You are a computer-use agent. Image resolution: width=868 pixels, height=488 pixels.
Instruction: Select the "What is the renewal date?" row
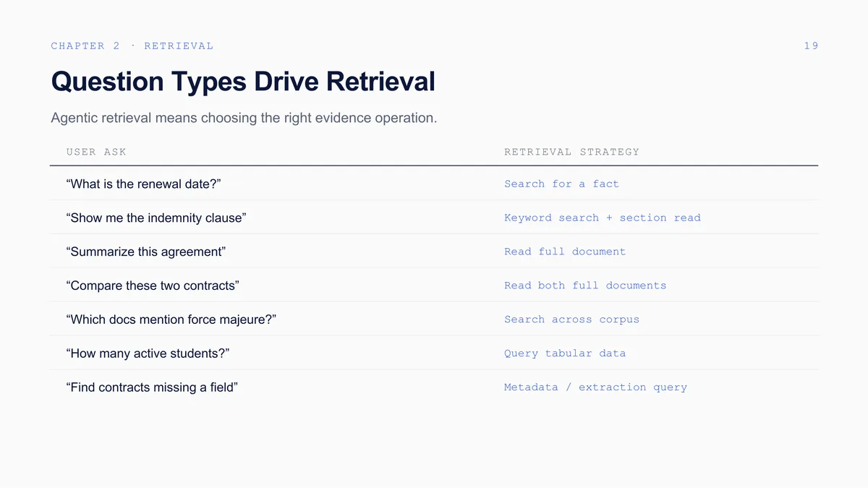[434, 184]
